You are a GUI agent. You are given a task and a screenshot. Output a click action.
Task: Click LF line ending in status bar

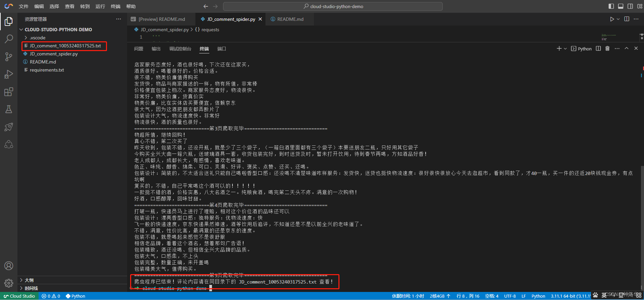point(524,296)
